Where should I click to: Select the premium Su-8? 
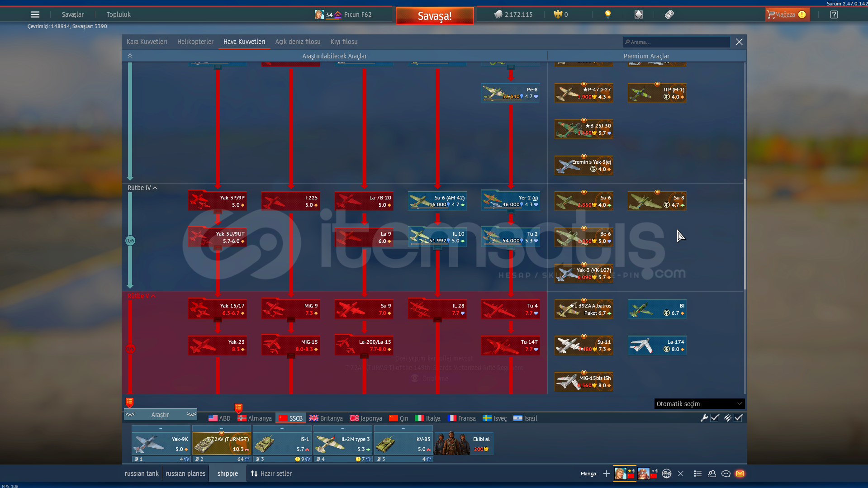(657, 201)
